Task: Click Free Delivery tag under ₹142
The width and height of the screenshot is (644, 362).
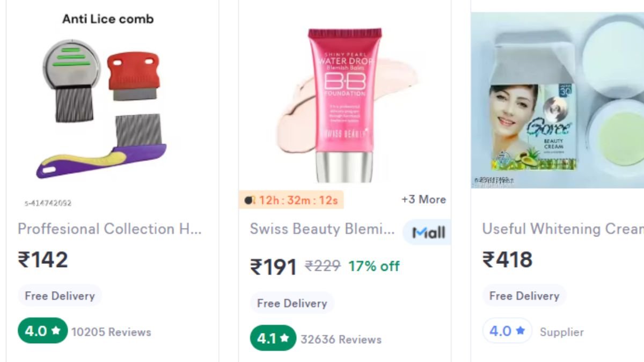Action: click(60, 296)
